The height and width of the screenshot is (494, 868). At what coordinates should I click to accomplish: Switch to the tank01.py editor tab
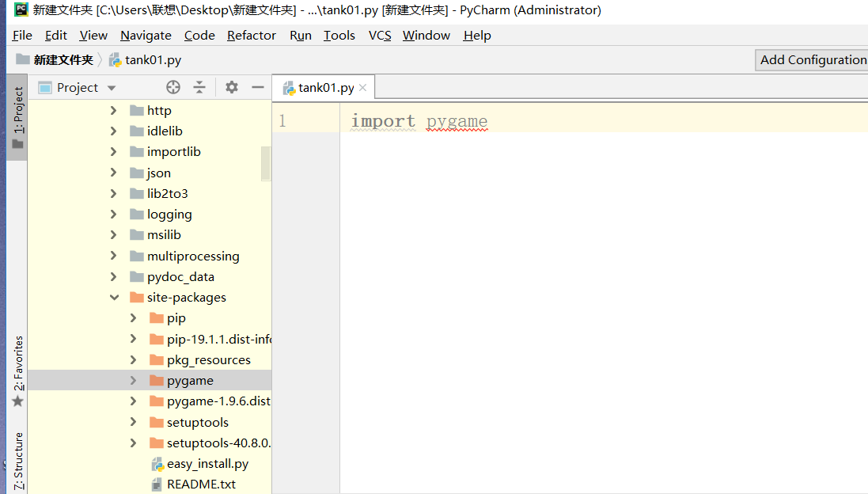tap(325, 88)
